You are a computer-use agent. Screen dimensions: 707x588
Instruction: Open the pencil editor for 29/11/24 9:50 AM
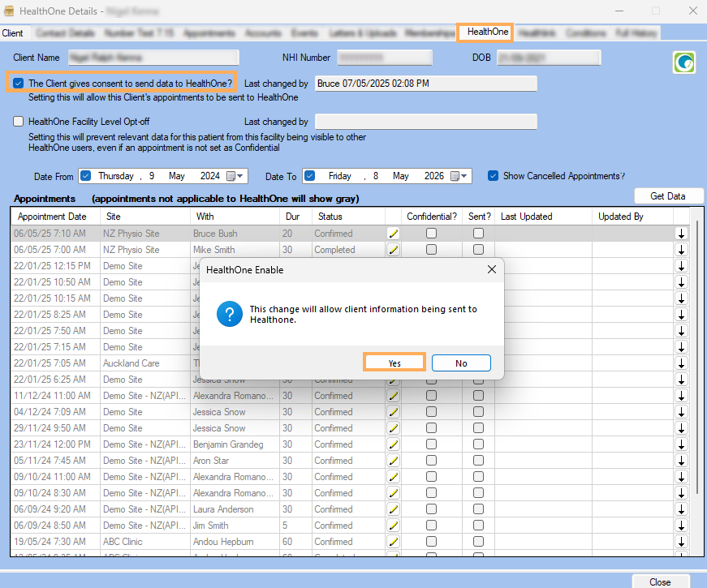(394, 428)
